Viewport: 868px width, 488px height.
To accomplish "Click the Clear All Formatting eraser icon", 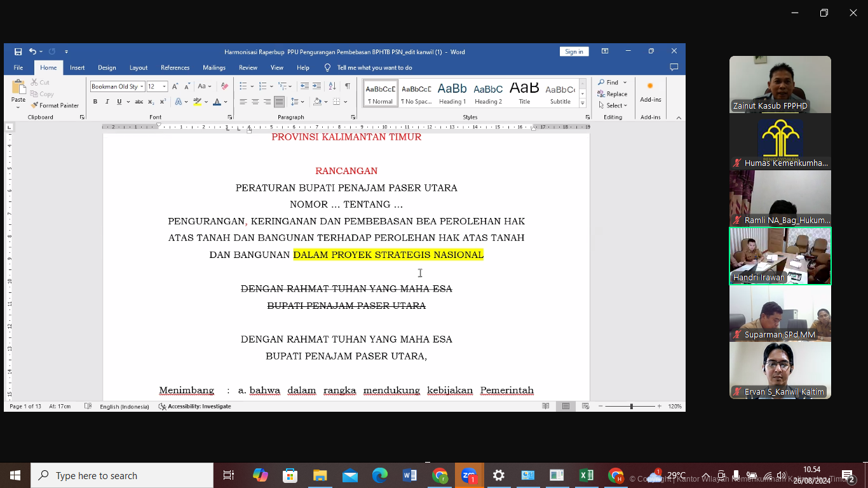I will point(224,86).
